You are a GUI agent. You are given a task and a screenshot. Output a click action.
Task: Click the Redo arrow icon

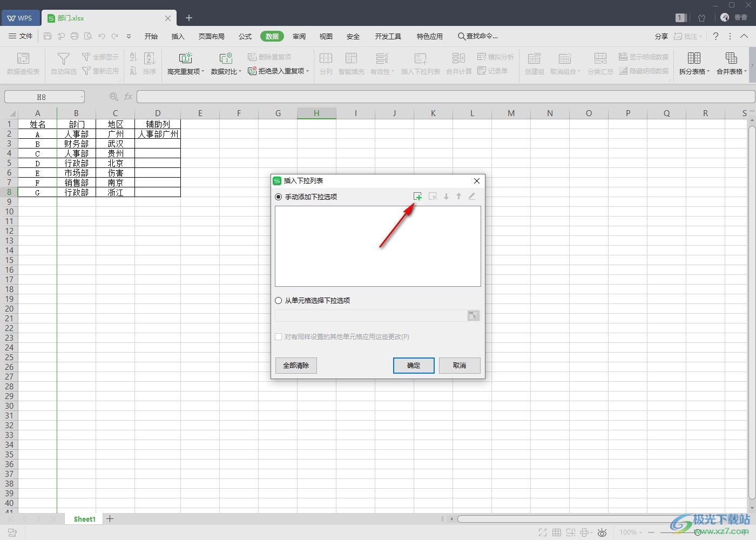click(114, 36)
